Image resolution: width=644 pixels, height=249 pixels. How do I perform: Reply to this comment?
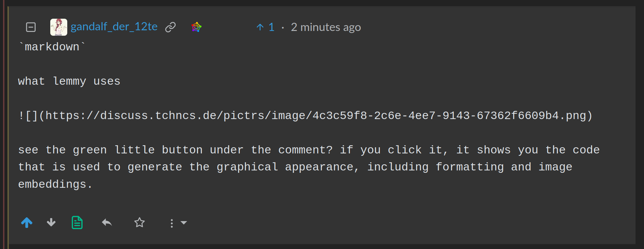click(107, 223)
